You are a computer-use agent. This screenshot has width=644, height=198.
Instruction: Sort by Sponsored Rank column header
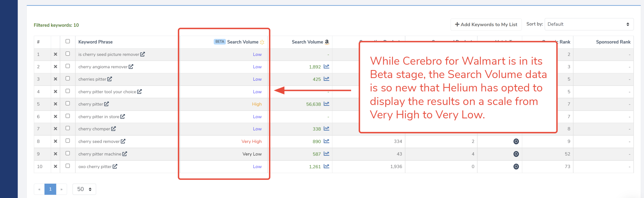613,42
